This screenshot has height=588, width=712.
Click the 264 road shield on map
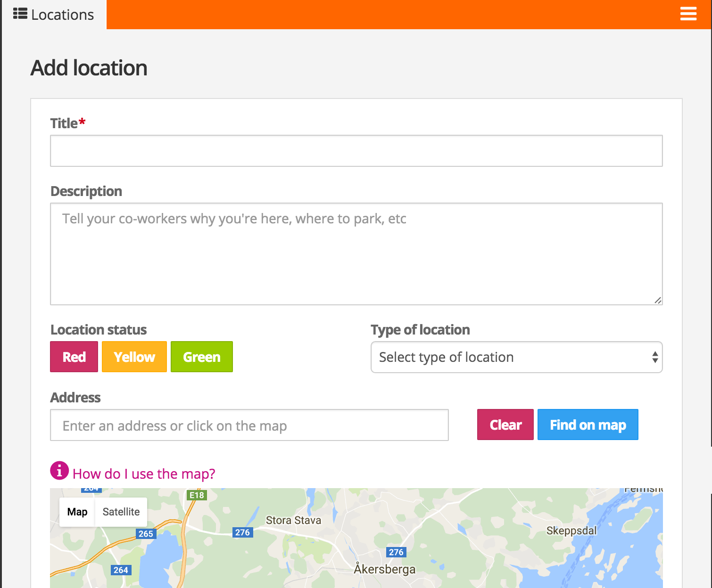(x=121, y=570)
